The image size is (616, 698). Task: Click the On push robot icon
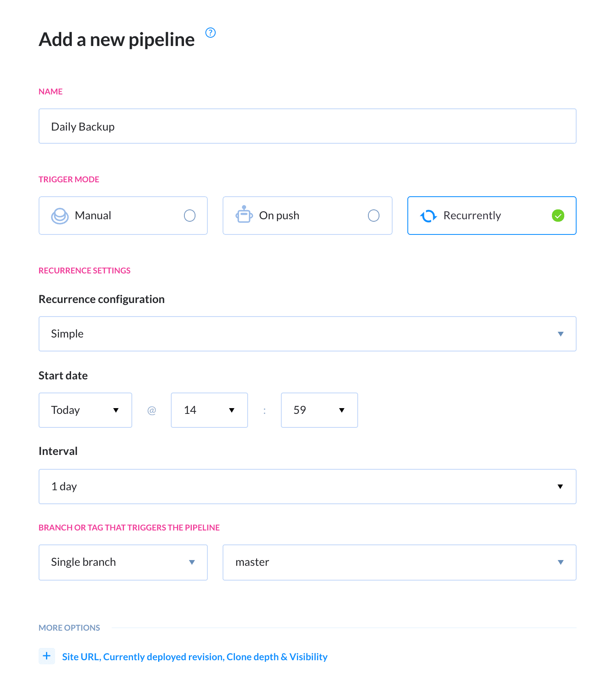(244, 215)
